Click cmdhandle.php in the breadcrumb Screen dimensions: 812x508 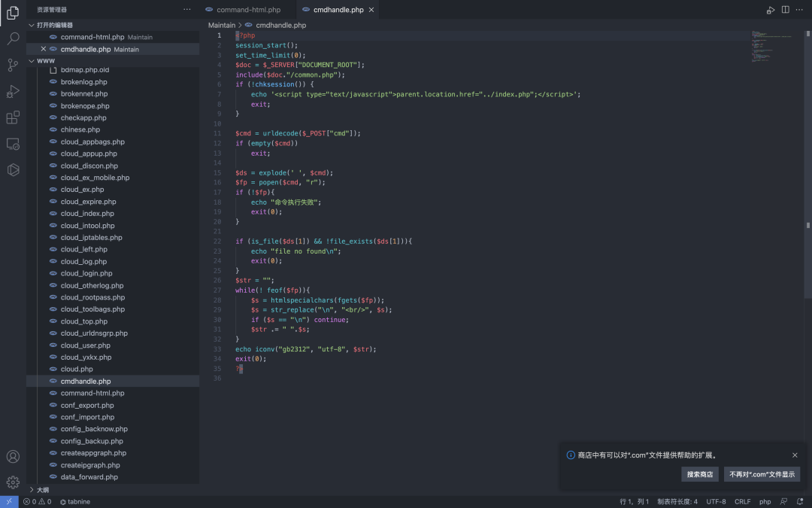click(280, 25)
